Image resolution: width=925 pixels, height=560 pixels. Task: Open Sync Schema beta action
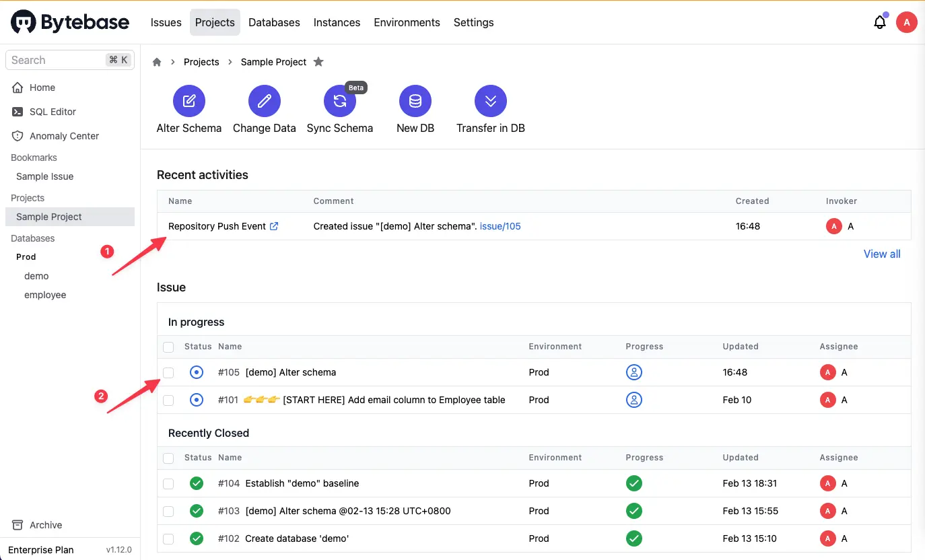pos(340,102)
